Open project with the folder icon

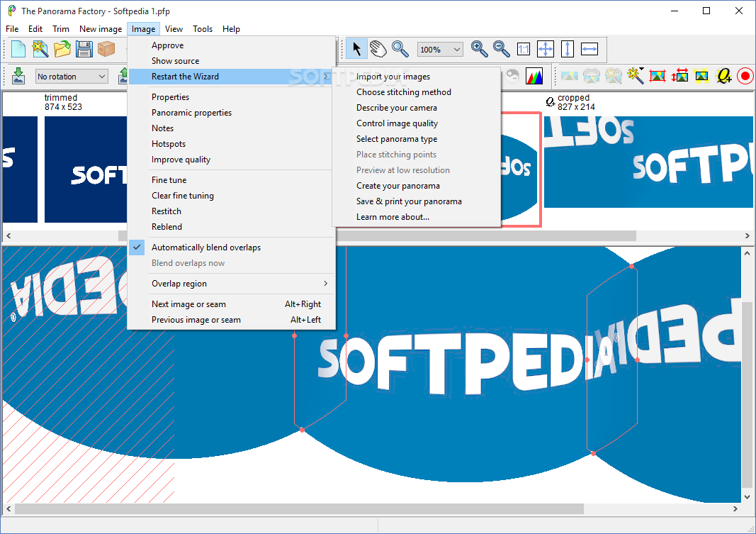pyautogui.click(x=62, y=49)
